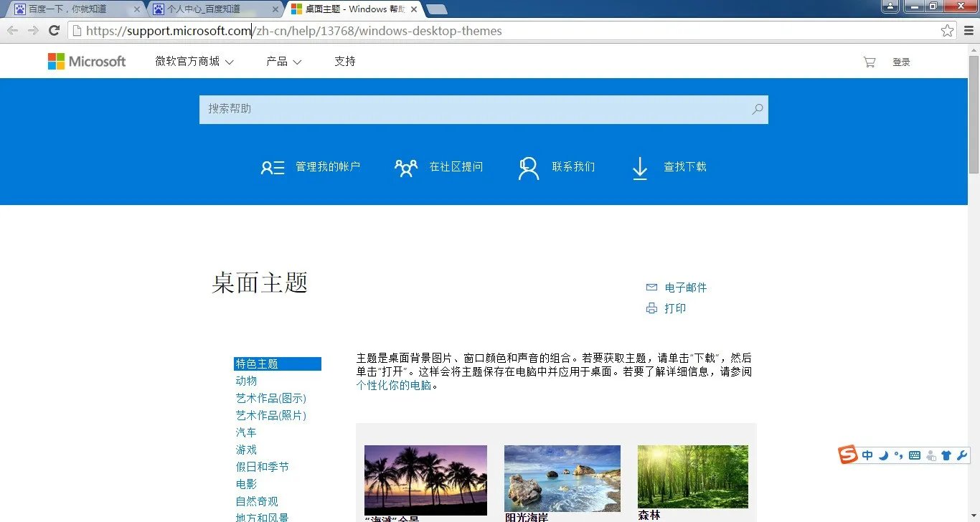
Task: Click the 查找下载 download icon
Action: click(639, 167)
